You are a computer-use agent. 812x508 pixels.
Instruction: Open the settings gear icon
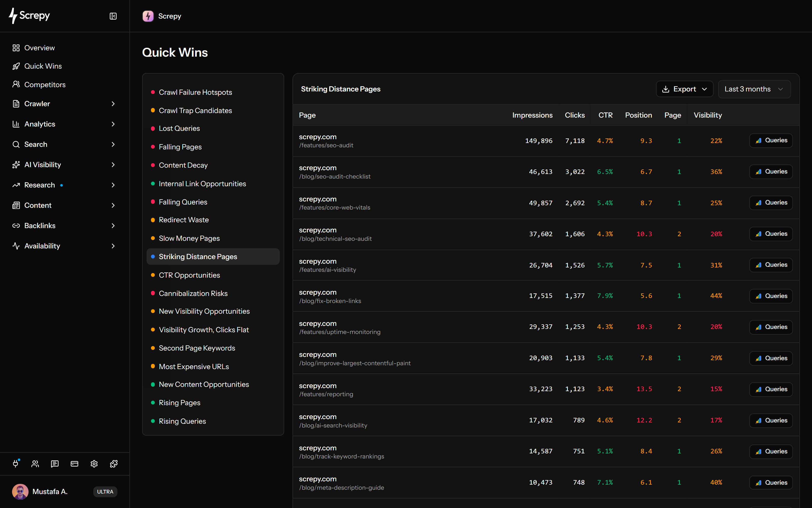pyautogui.click(x=94, y=464)
